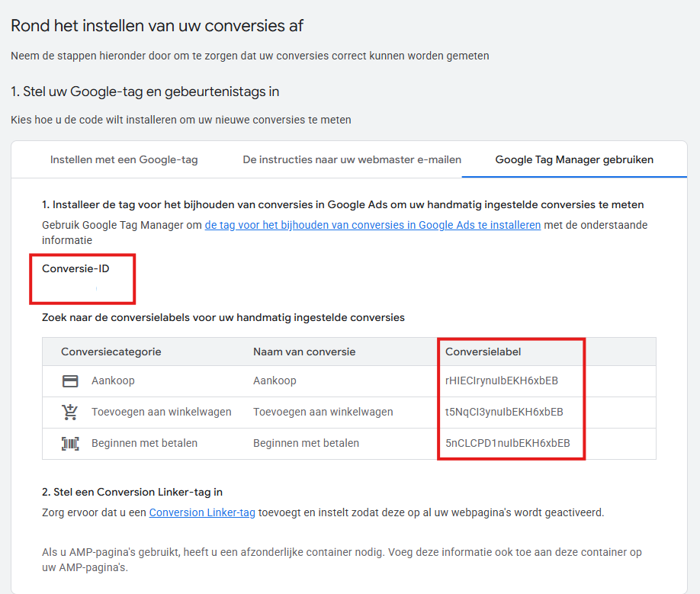Click Toevoegen aan winkelwagen in the name column
The width and height of the screenshot is (700, 594).
pyautogui.click(x=323, y=412)
